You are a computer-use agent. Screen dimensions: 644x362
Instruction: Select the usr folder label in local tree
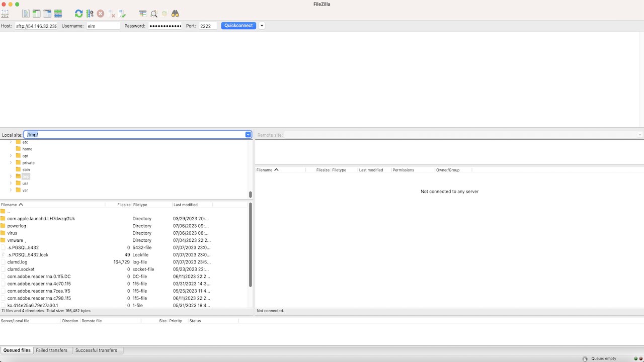coord(25,184)
